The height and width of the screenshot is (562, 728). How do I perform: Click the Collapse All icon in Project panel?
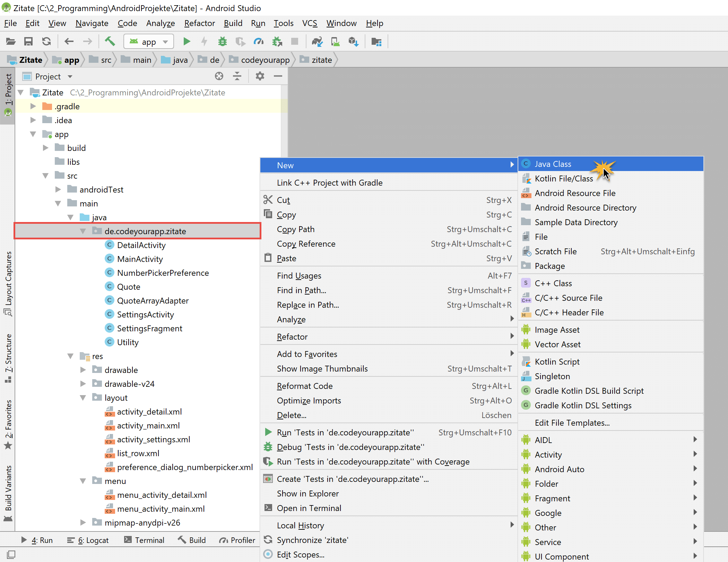[237, 76]
